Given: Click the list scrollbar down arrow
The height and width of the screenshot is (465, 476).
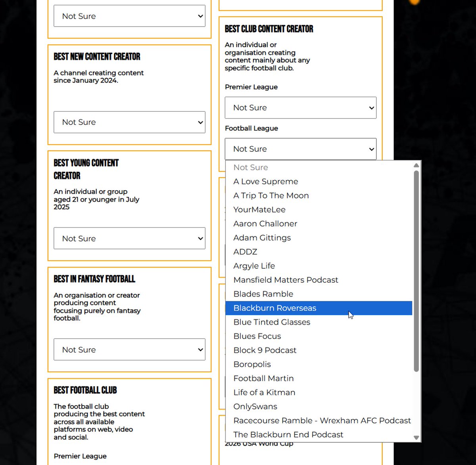Looking at the screenshot, I should tap(416, 438).
